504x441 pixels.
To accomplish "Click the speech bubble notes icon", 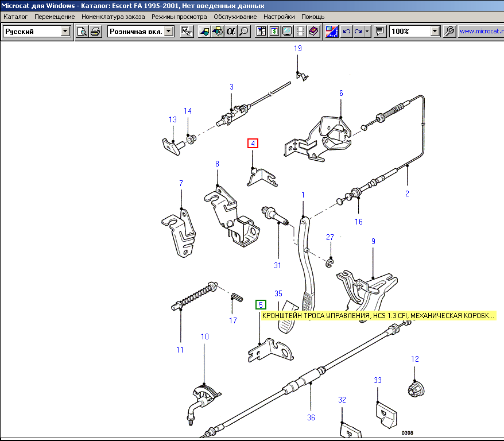I will point(379,32).
